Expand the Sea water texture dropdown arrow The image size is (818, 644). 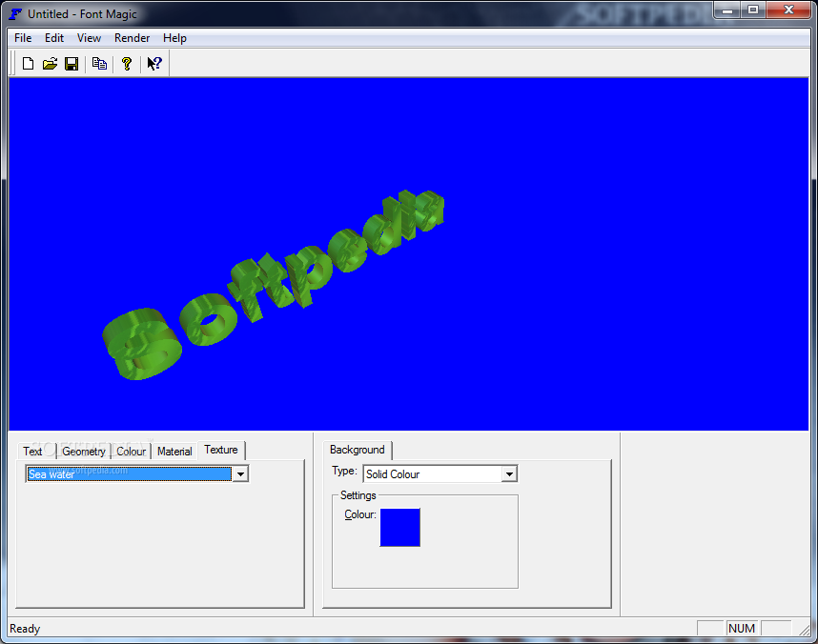tap(240, 474)
